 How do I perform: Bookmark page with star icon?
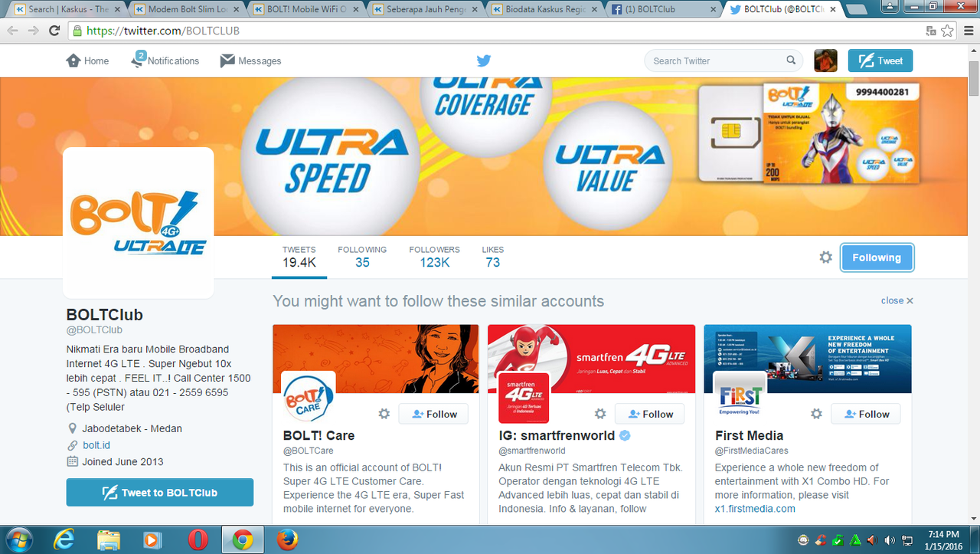tap(948, 31)
